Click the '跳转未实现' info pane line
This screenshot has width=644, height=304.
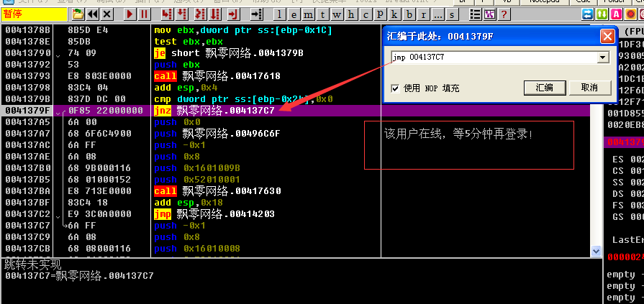point(32,264)
